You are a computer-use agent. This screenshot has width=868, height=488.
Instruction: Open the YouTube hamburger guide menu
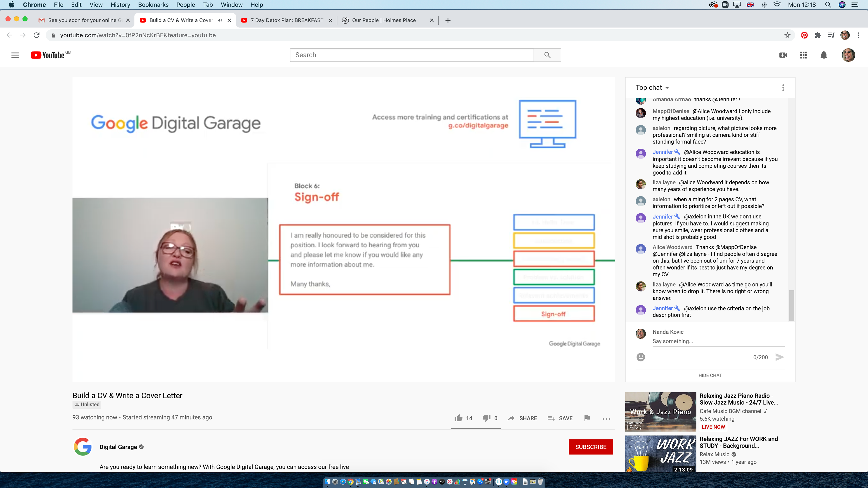[15, 55]
